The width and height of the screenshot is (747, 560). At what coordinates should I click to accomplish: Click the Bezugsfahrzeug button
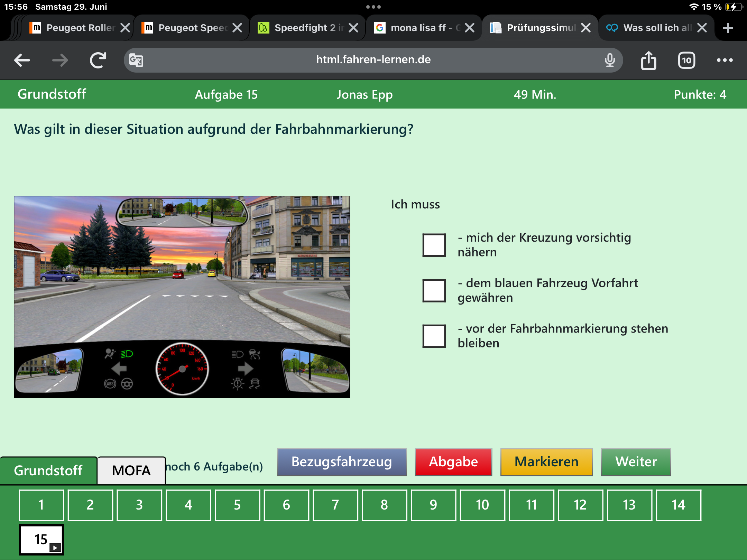point(342,462)
